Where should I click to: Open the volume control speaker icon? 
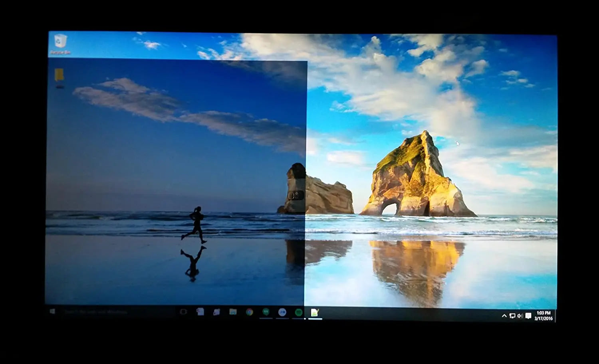click(520, 316)
